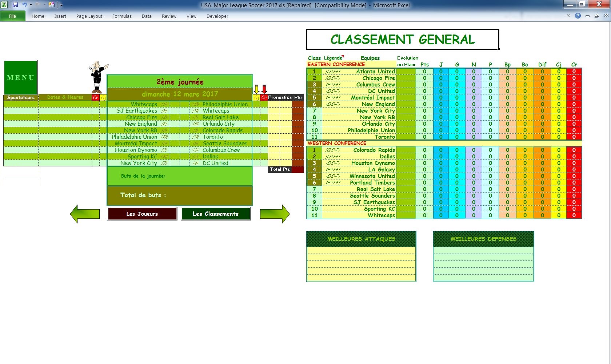Click the referee cartoon image

coord(97,77)
